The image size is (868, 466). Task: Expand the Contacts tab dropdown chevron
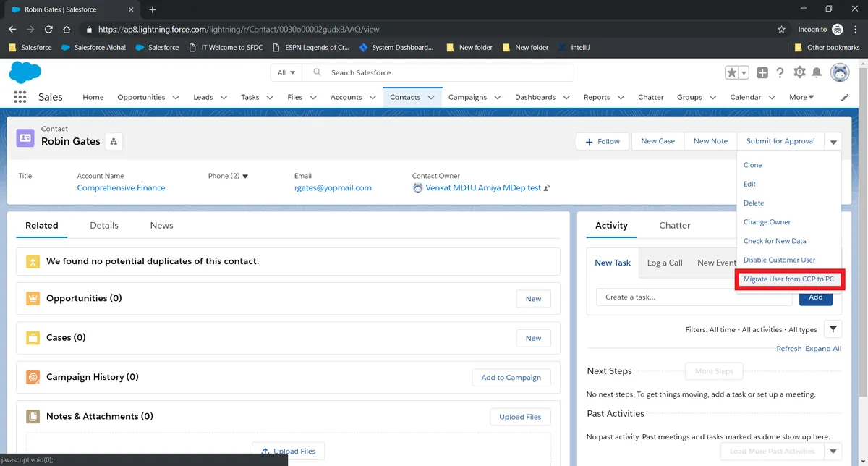(x=431, y=97)
